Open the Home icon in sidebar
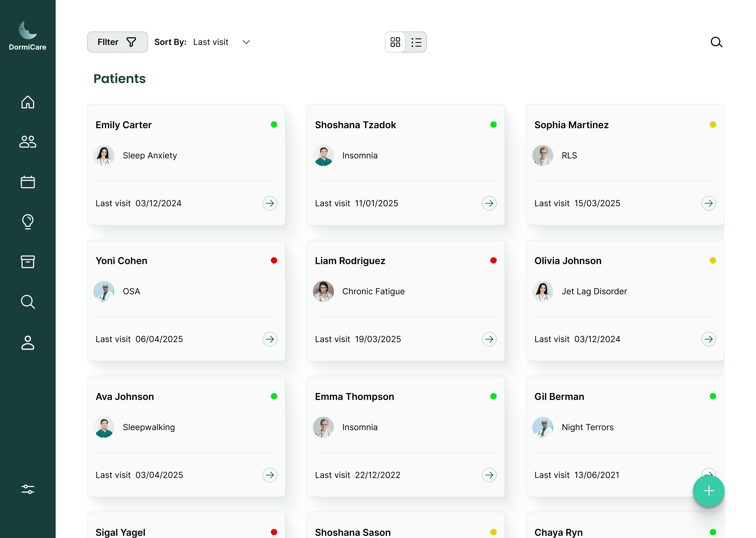756x538 pixels. point(28,102)
